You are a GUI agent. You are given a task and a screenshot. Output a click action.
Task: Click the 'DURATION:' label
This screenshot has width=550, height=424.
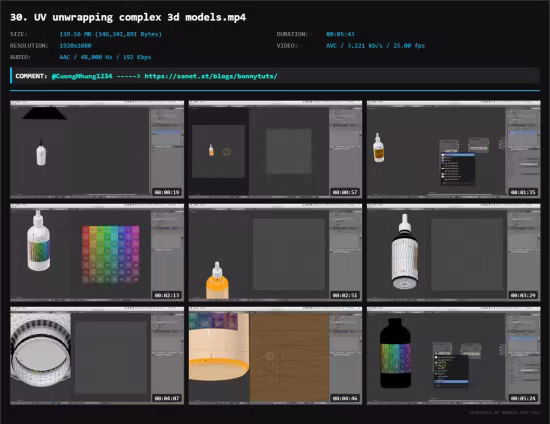pos(292,34)
